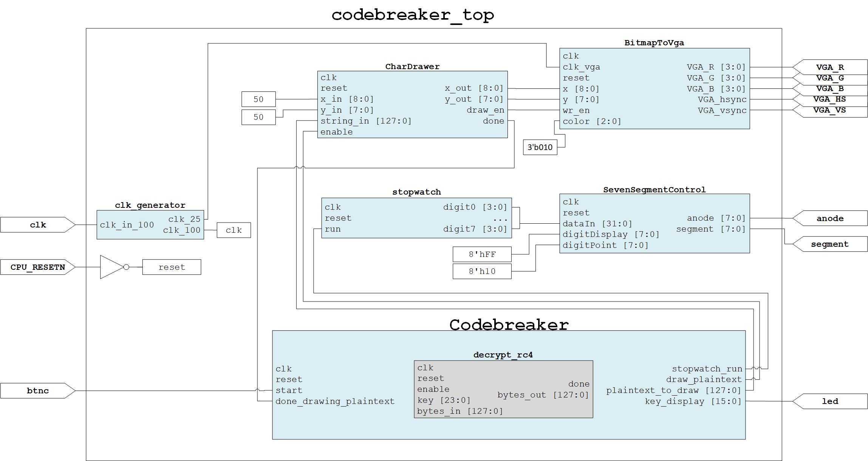Select the reset signal label box
This screenshot has height=461, width=868.
pos(172,267)
